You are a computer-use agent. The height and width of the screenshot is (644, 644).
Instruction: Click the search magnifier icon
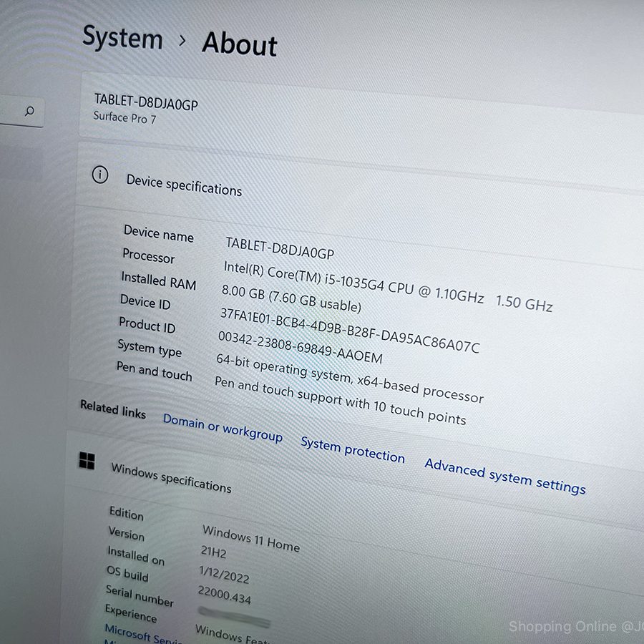(29, 111)
